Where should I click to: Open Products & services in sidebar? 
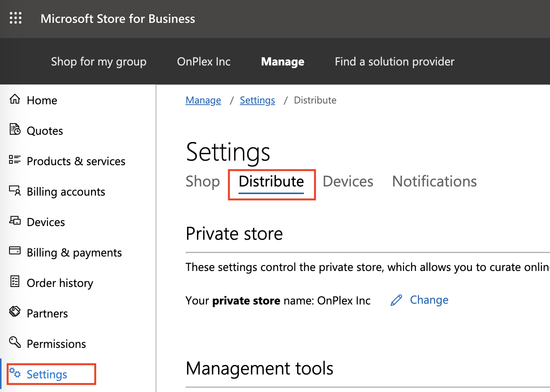pos(76,161)
